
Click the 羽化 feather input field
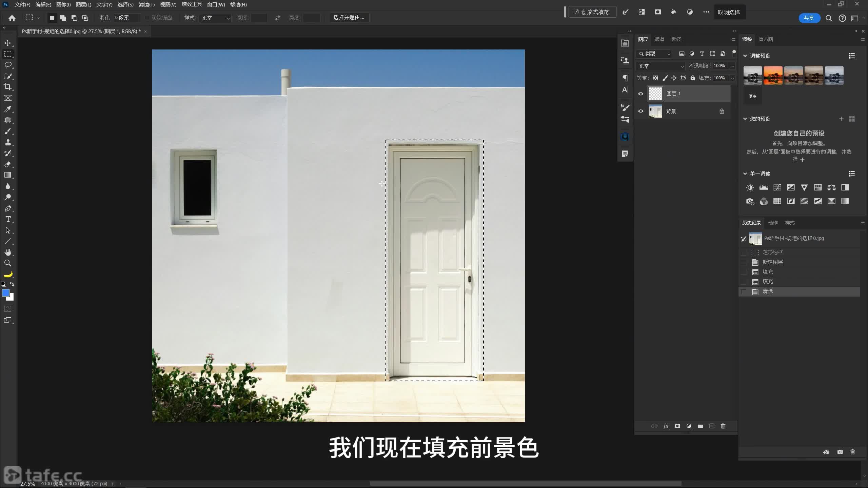coord(127,18)
